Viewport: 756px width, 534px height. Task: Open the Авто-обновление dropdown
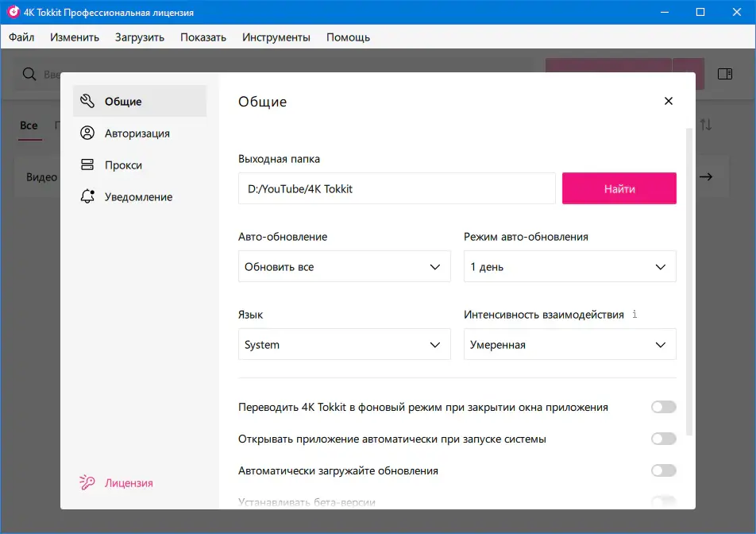tap(345, 266)
